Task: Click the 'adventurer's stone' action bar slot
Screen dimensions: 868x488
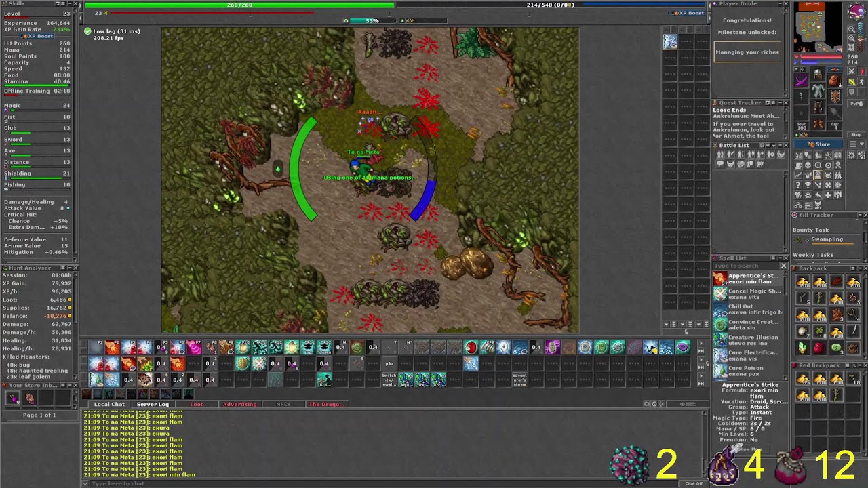Action: tap(520, 380)
